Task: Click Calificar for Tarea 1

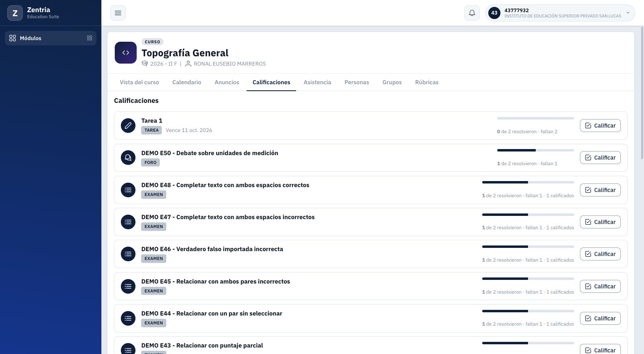Action: [600, 126]
